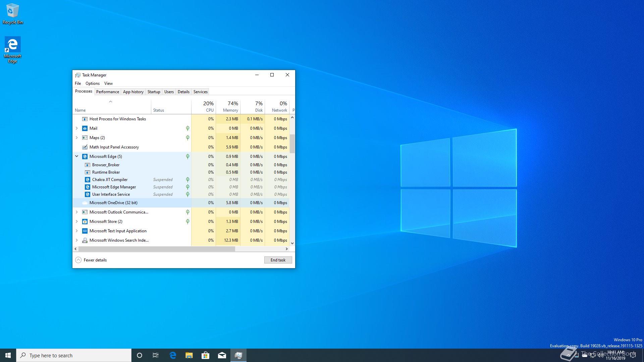Open Task View on the taskbar
The image size is (644, 362).
(x=156, y=355)
